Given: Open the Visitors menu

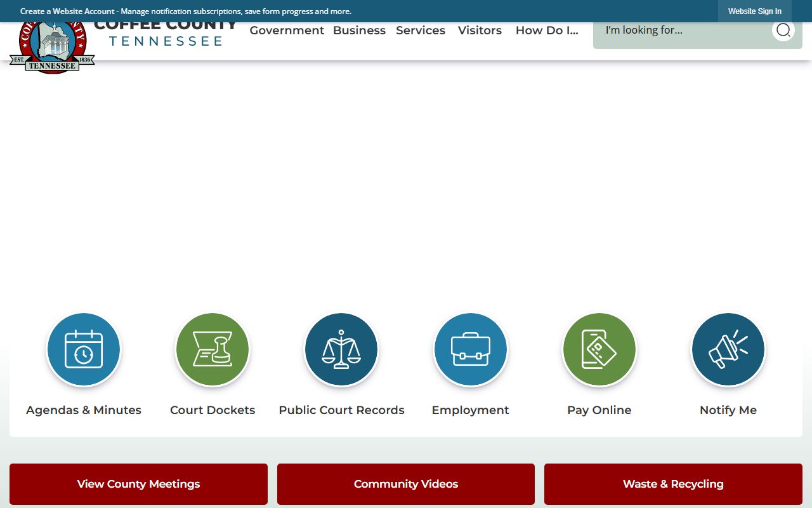Looking at the screenshot, I should (480, 30).
